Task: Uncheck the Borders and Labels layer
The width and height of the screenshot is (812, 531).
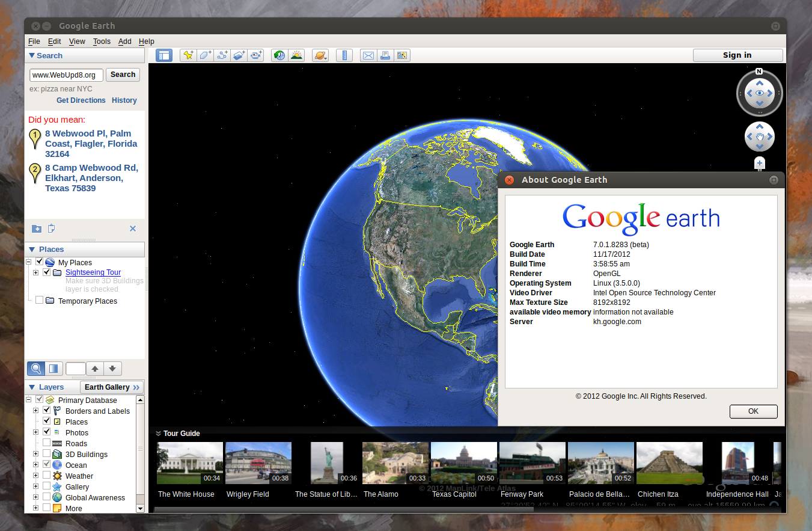Action: [x=47, y=411]
